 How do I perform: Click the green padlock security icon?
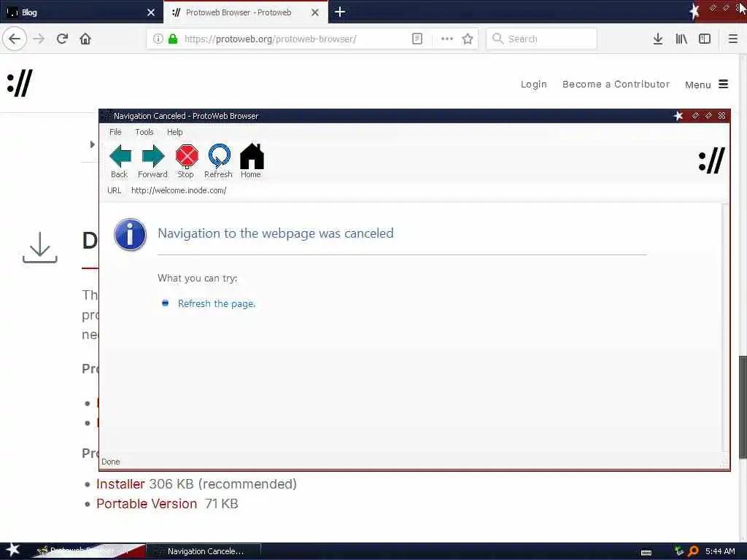point(173,39)
